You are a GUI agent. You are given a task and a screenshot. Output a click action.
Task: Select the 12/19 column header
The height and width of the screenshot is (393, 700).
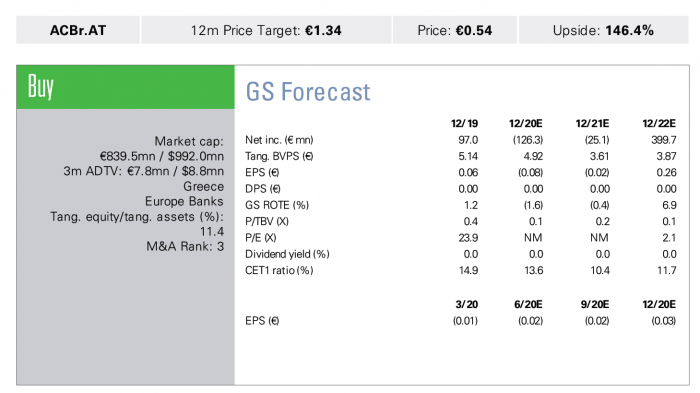[x=464, y=123]
